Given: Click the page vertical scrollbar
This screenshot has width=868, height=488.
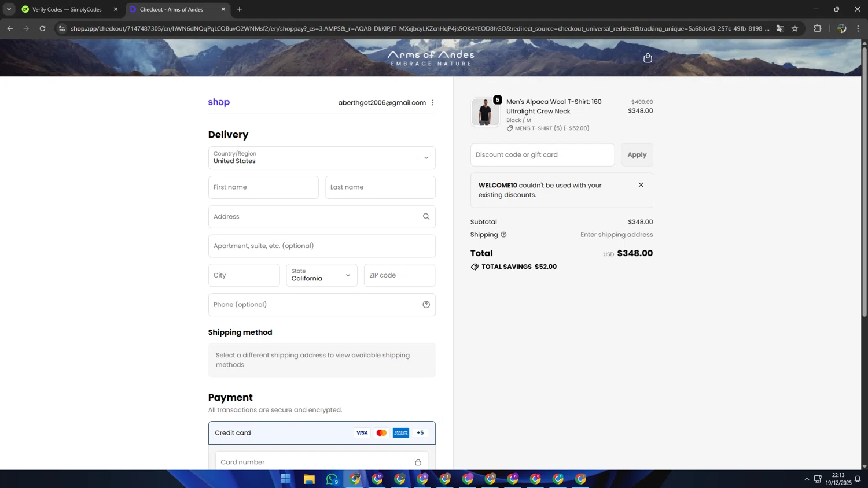Looking at the screenshot, I should (865, 182).
